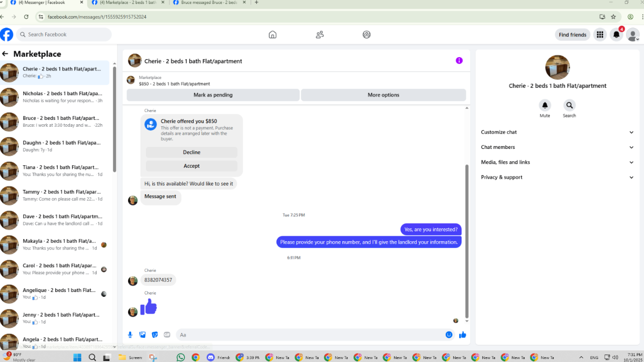Open File Explorer from the taskbar
The width and height of the screenshot is (644, 362).
[x=131, y=357]
